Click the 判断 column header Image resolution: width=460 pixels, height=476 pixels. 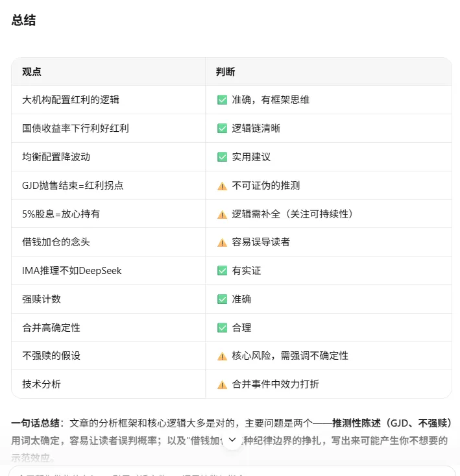[x=225, y=72]
